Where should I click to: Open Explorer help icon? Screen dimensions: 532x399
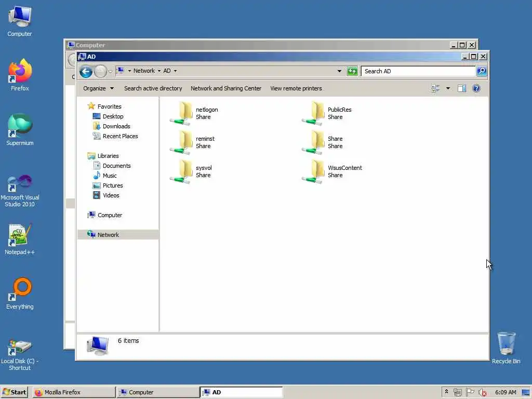click(476, 88)
